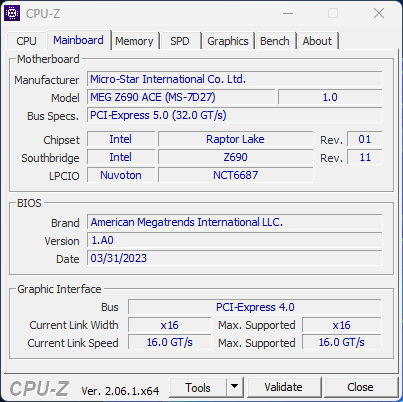Click the BIOS Version field 1.A0
Viewport: 403px width, 402px height.
(x=235, y=240)
